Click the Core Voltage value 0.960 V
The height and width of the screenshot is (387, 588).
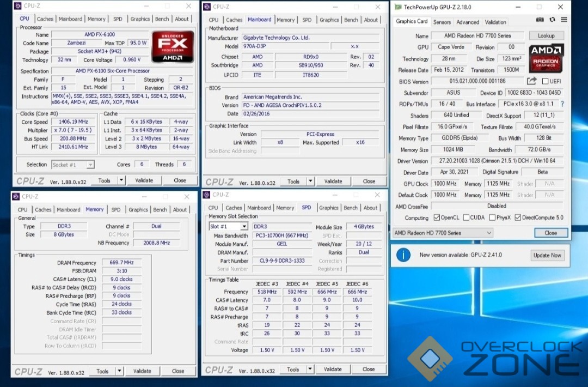pyautogui.click(x=132, y=59)
